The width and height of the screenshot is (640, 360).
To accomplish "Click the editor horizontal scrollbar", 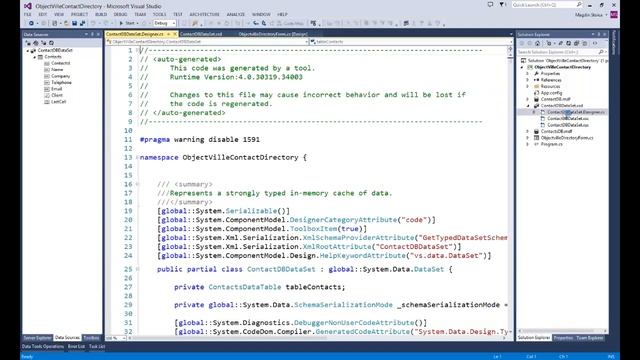I will [x=316, y=338].
